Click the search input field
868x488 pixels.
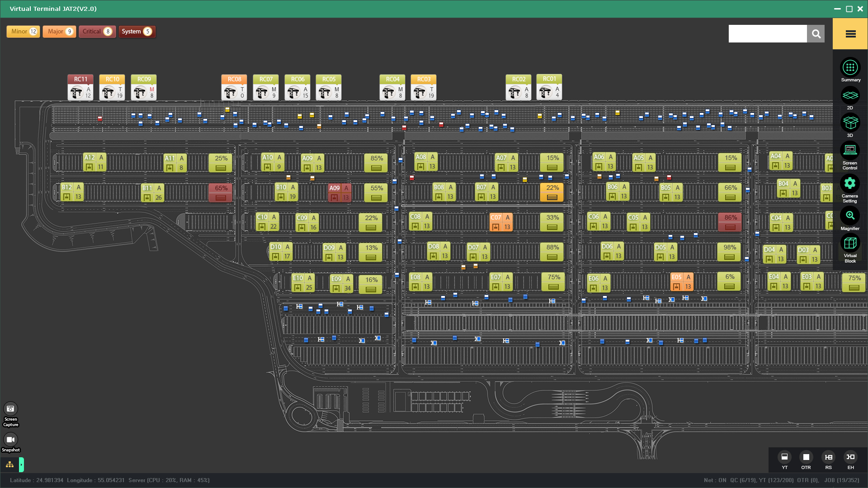click(767, 34)
